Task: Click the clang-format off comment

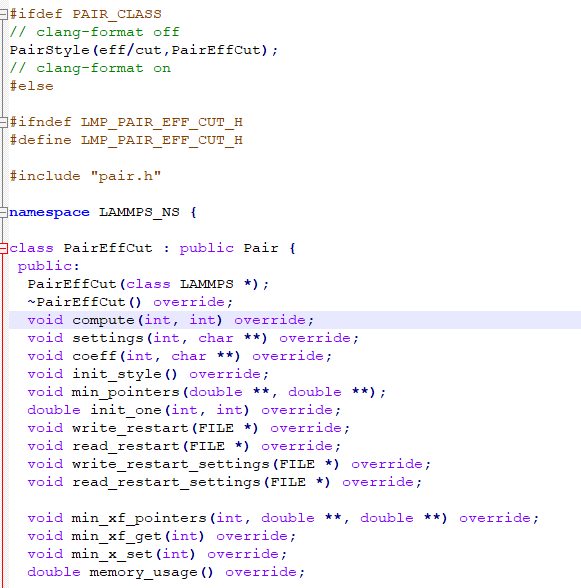Action: pyautogui.click(x=95, y=32)
